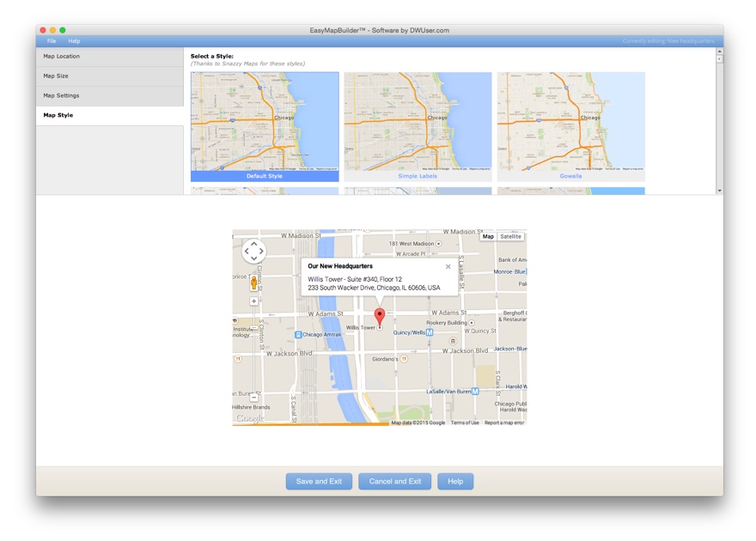
Task: Switch map view to Satellite
Action: point(510,236)
